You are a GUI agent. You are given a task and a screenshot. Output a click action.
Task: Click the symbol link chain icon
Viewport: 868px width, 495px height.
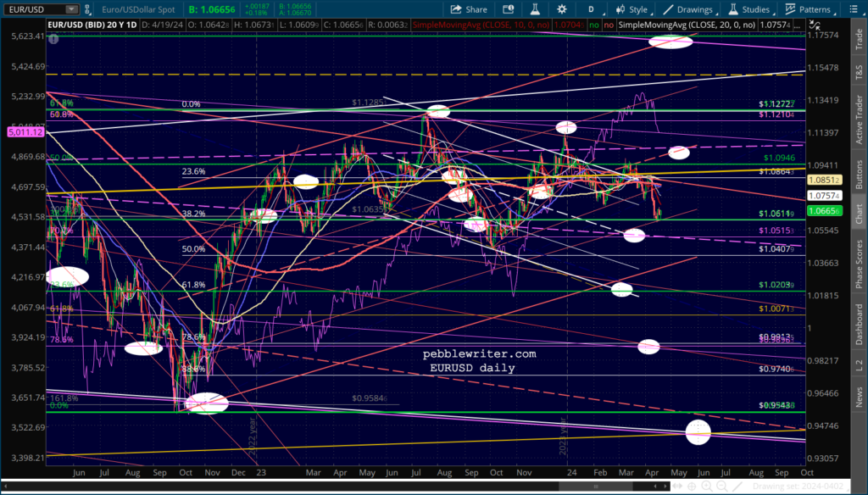click(x=87, y=9)
